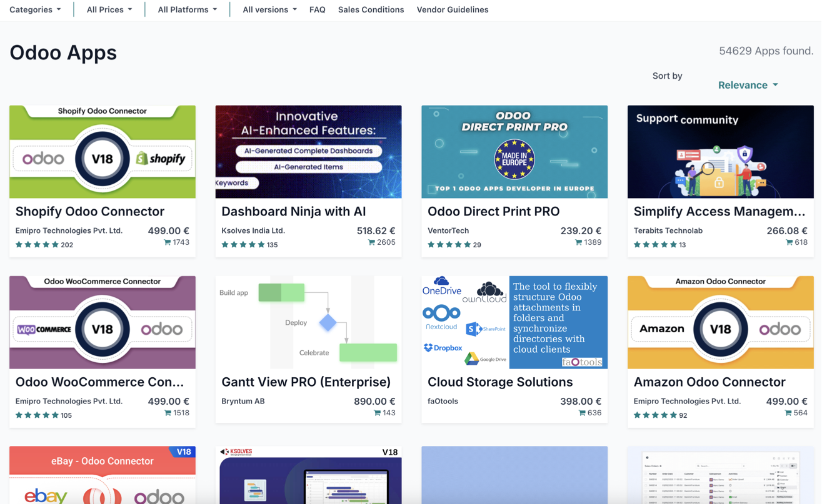The height and width of the screenshot is (504, 822).
Task: Click the Odoo Direct Print PRO title
Action: (494, 212)
